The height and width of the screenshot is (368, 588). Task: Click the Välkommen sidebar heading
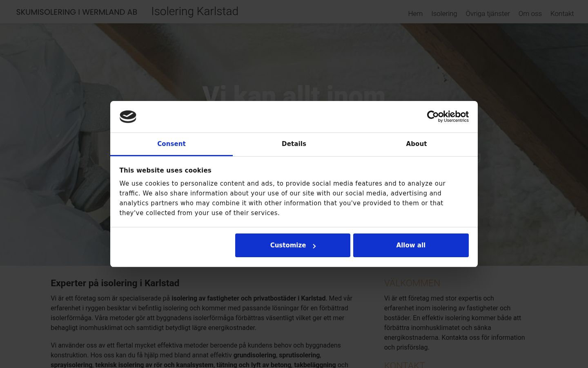coord(412,283)
